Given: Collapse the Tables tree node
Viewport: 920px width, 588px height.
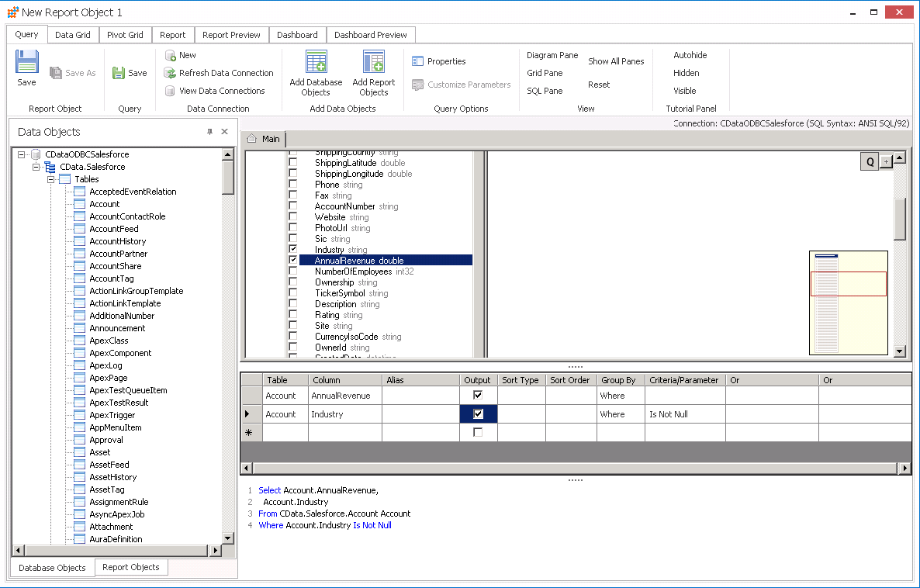Looking at the screenshot, I should tap(51, 179).
